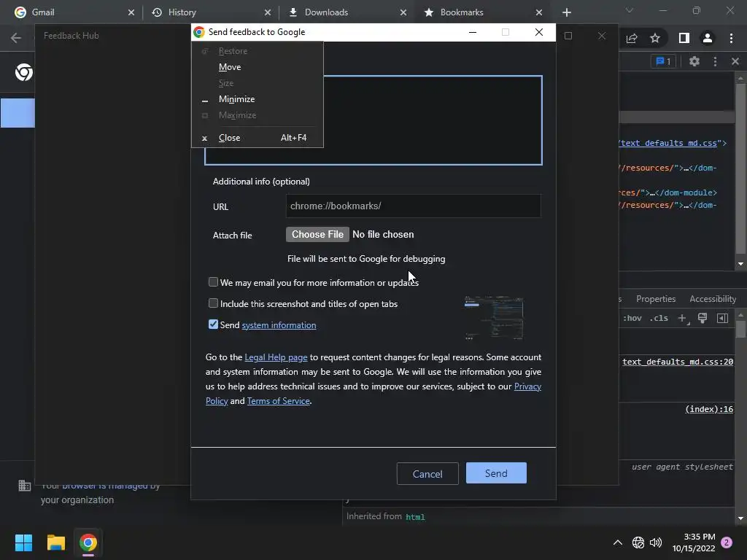The height and width of the screenshot is (560, 747).
Task: Open the volume speaker tray icon
Action: [x=656, y=542]
